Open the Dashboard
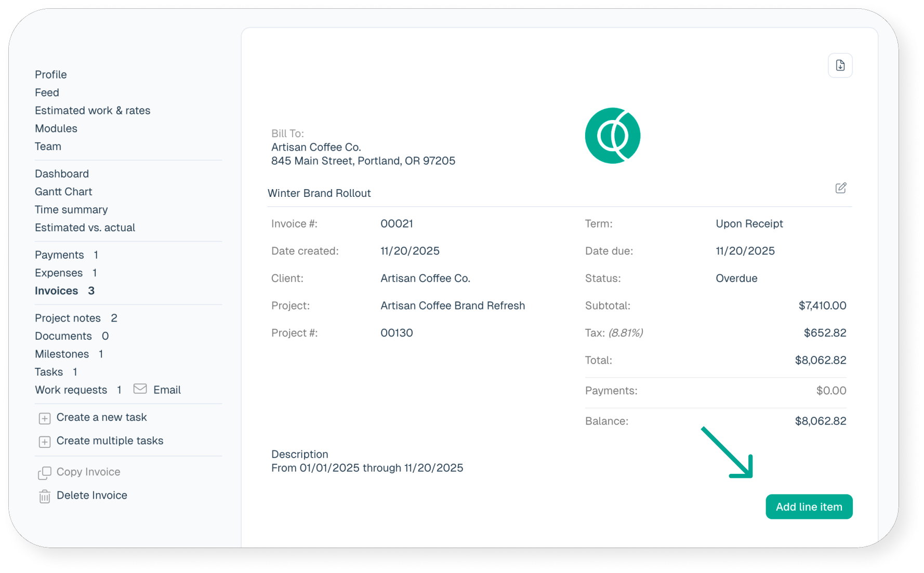 click(62, 174)
